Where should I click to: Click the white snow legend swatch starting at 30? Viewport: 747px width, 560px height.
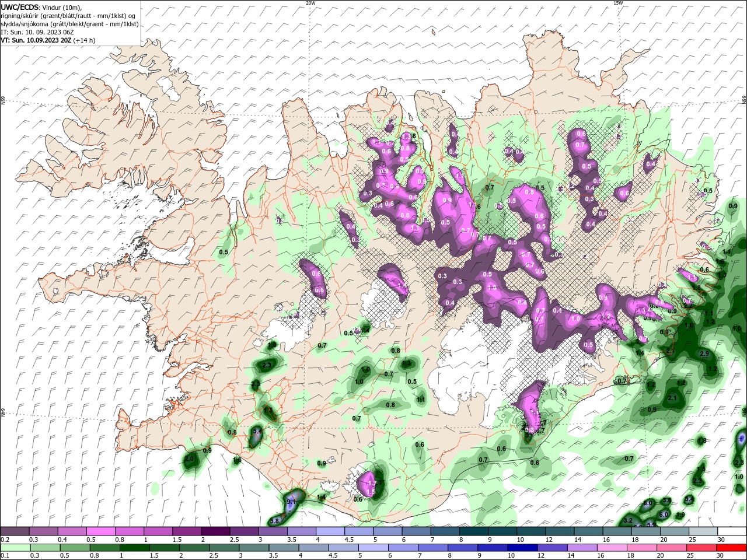[732, 531]
